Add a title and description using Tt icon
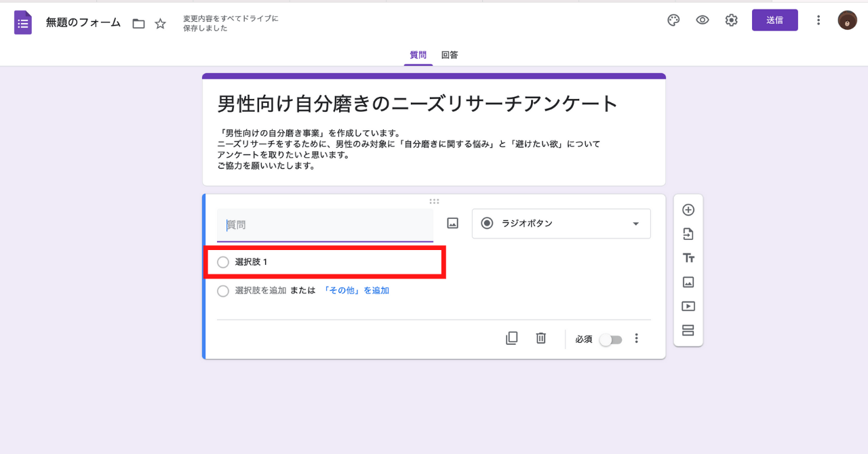Screen dimensions: 868x454 [688, 257]
